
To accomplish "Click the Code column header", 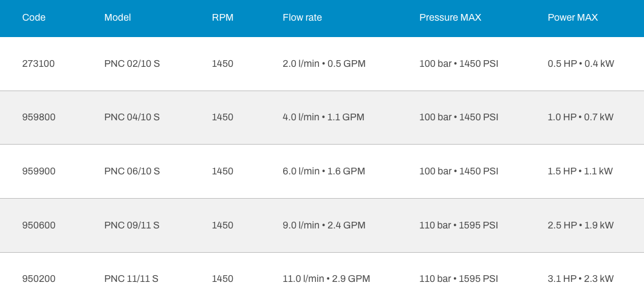I will (34, 18).
